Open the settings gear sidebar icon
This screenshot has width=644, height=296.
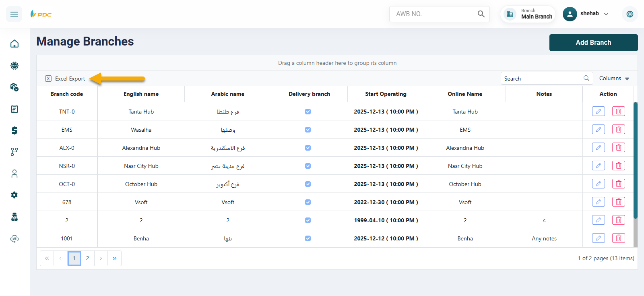coord(14,195)
